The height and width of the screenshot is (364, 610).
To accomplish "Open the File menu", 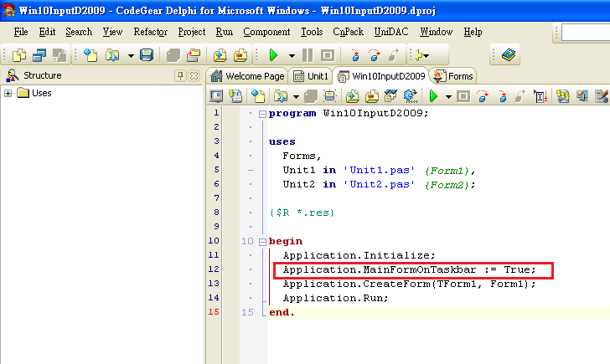I will pyautogui.click(x=21, y=32).
